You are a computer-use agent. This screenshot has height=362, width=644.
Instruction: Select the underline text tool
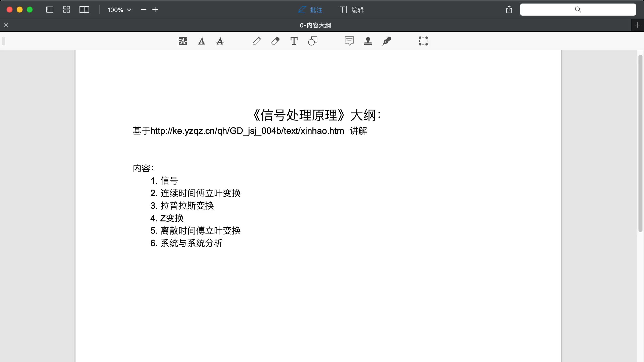click(202, 41)
